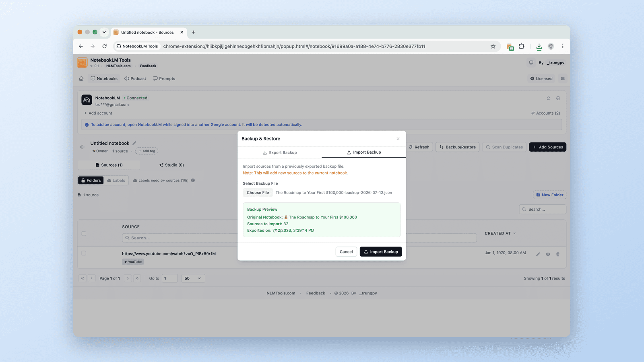Switch to Export Backup tab
The height and width of the screenshot is (362, 644).
point(280,152)
